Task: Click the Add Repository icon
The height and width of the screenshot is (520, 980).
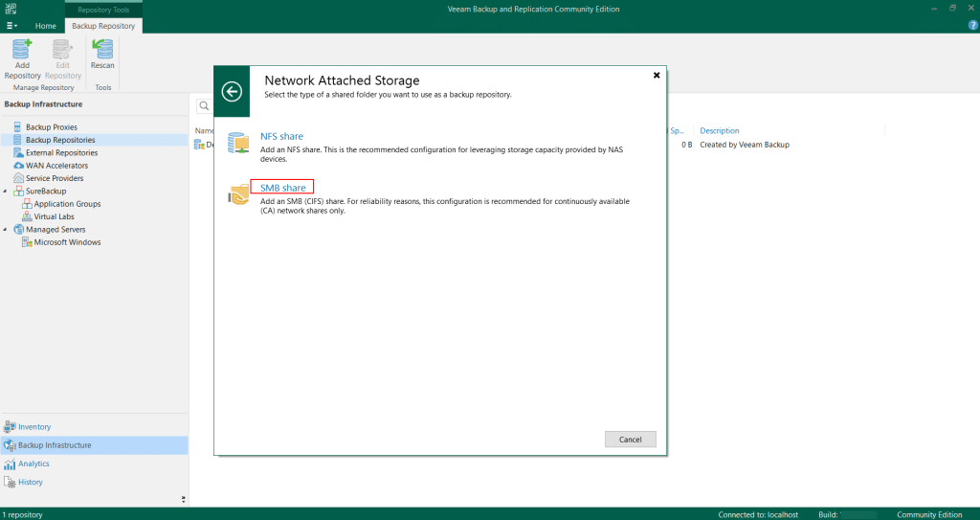Action: [23, 49]
